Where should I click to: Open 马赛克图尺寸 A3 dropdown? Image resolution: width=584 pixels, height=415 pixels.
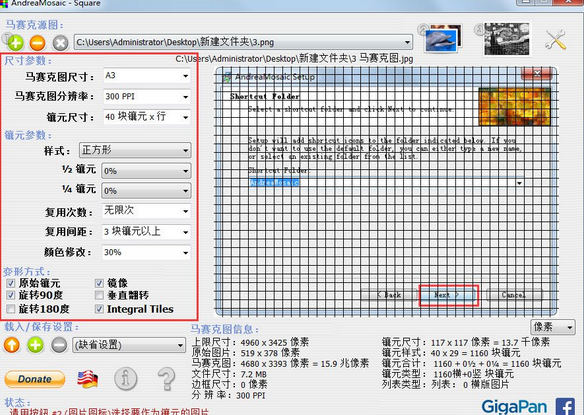click(x=147, y=76)
